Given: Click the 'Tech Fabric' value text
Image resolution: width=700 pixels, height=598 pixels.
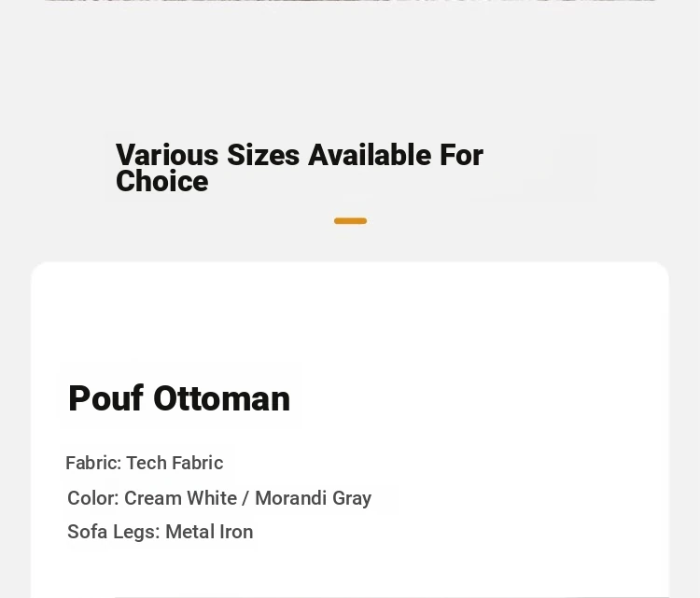Looking at the screenshot, I should coord(175,463).
